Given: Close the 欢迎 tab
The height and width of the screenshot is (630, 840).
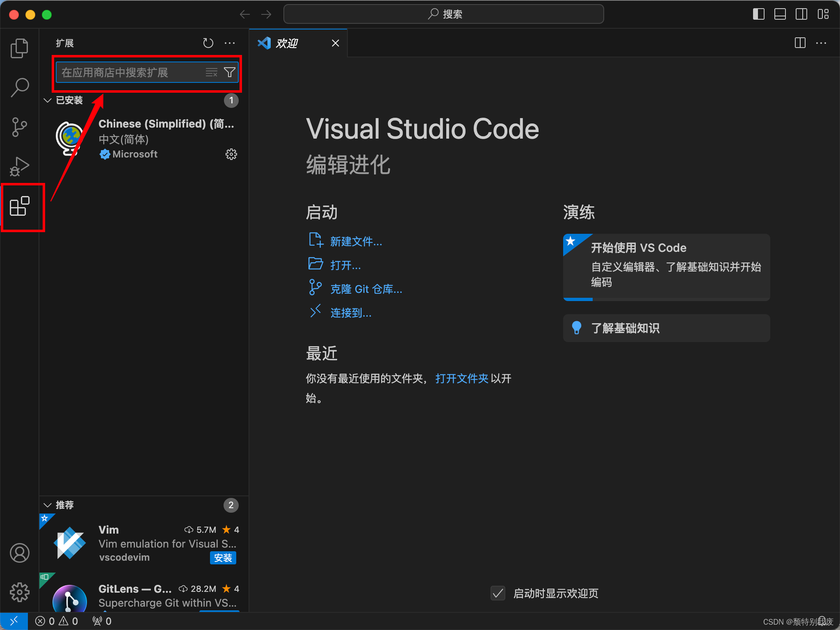Looking at the screenshot, I should pos(336,43).
